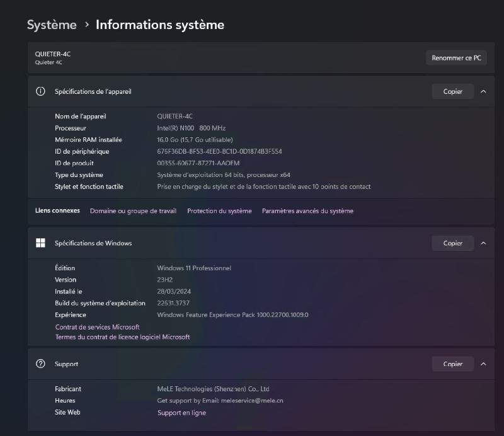
Task: Select the Version value 23H2
Action: (165, 280)
